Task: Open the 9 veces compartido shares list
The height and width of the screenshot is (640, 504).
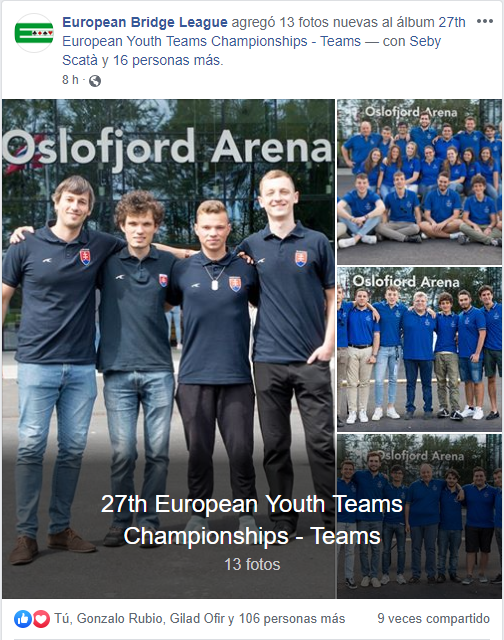Action: 433,619
